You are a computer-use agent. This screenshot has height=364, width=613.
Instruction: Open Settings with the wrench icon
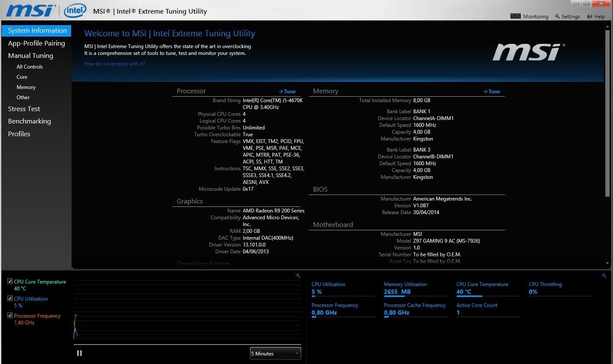pos(557,16)
